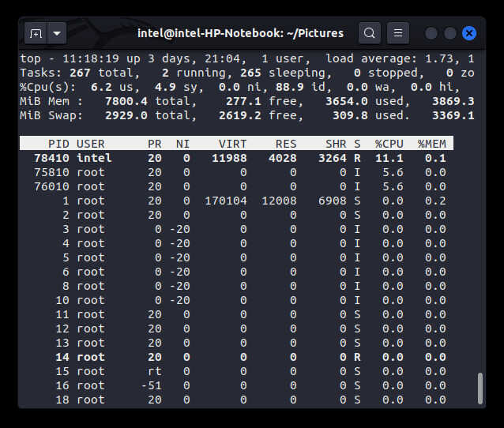Click the 'rt' priority of PID 15
504x428 pixels.
click(x=155, y=371)
